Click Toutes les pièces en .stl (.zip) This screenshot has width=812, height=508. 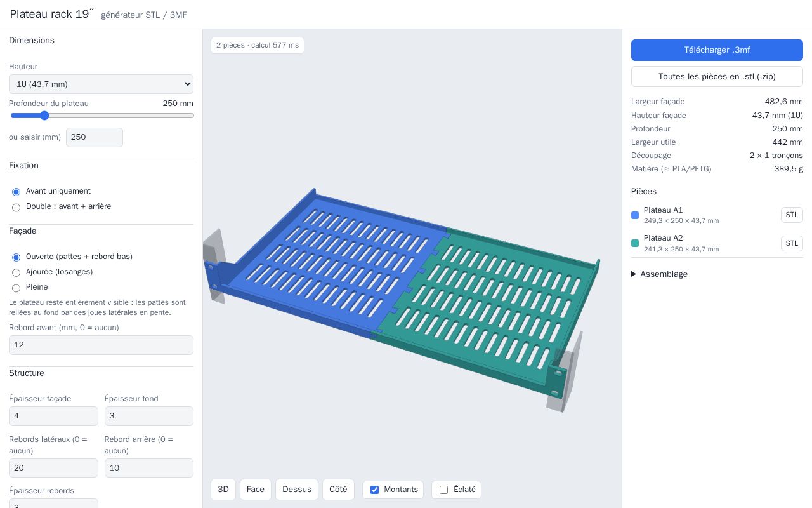717,77
